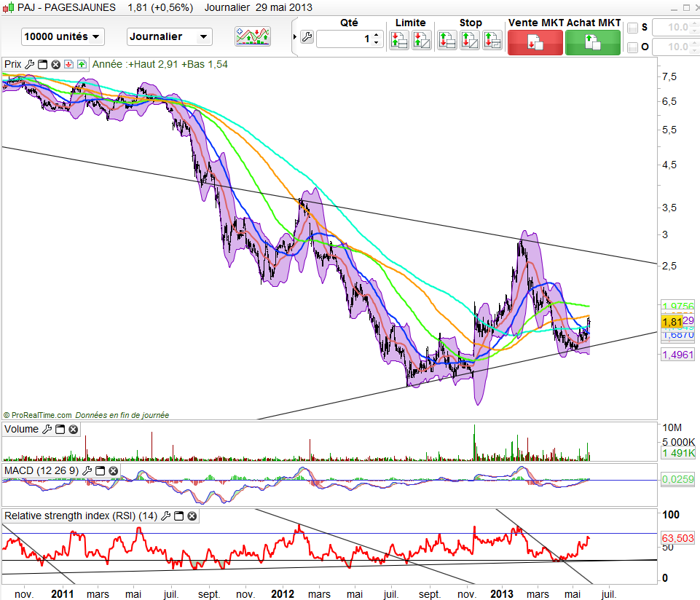Click the quantity stepper arrows
This screenshot has height=600, width=700.
click(x=376, y=39)
